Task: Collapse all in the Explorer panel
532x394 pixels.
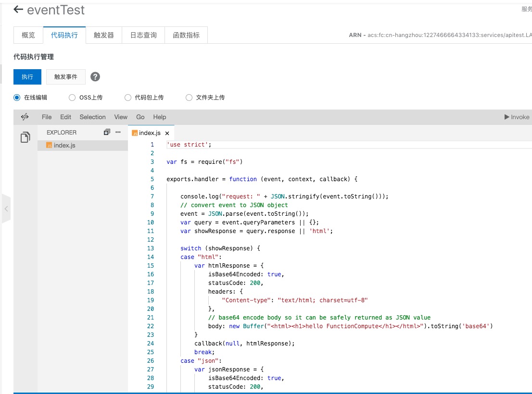Action: click(107, 132)
